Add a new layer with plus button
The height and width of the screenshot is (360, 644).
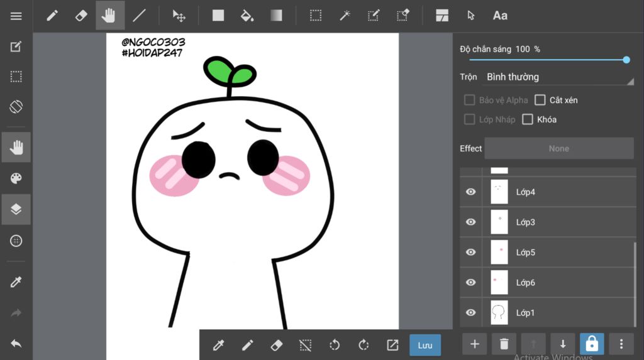[x=475, y=344]
